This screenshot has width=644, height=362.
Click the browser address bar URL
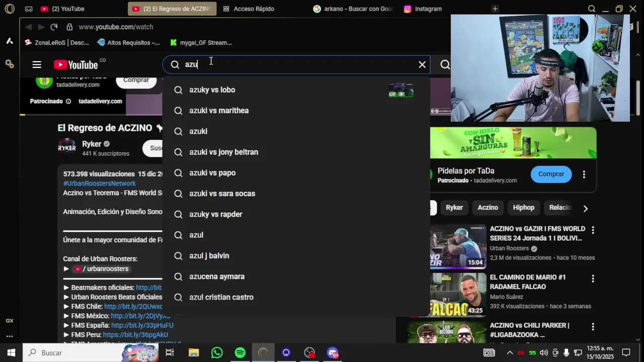[x=116, y=27]
